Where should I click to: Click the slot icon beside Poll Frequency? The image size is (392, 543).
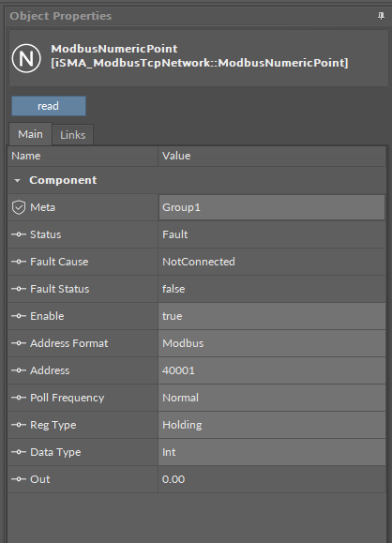point(19,398)
